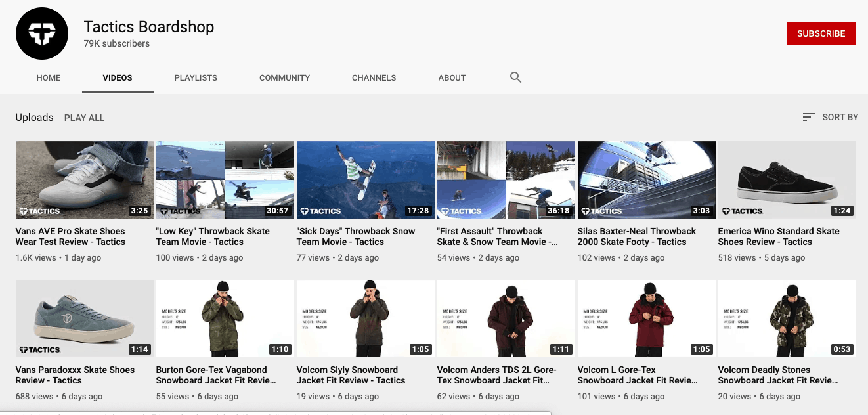
Task: Click the 62 views, 6 days ago text
Action: (x=478, y=397)
